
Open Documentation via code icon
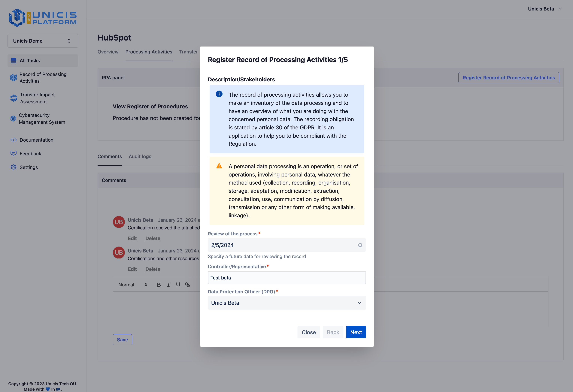tap(14, 140)
